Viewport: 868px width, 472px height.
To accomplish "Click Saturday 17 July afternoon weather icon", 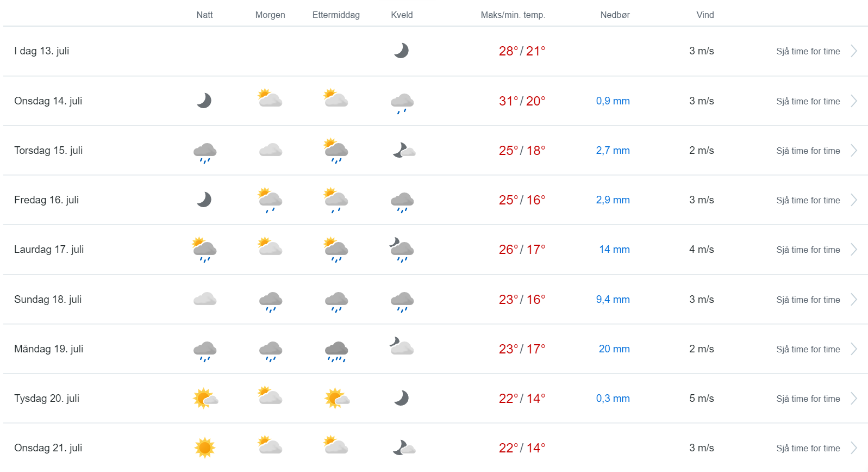I will 336,249.
